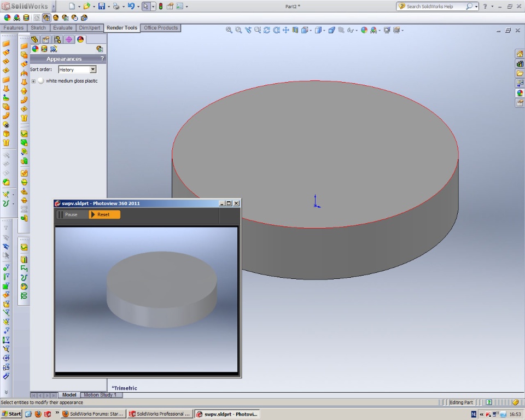Image resolution: width=525 pixels, height=420 pixels.
Task: Open the PropertyManager panel tab
Action: (46, 39)
